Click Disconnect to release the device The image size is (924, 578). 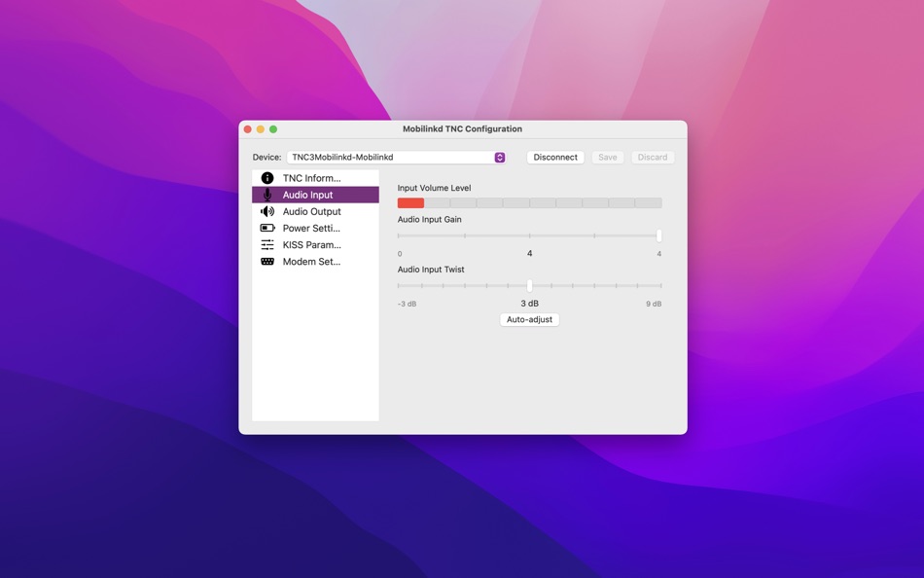pos(554,157)
